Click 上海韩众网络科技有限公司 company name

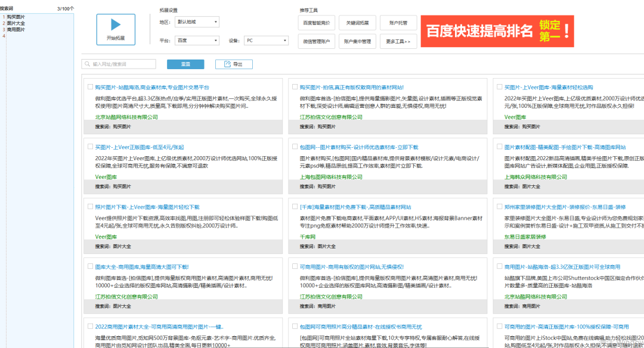[535, 177]
